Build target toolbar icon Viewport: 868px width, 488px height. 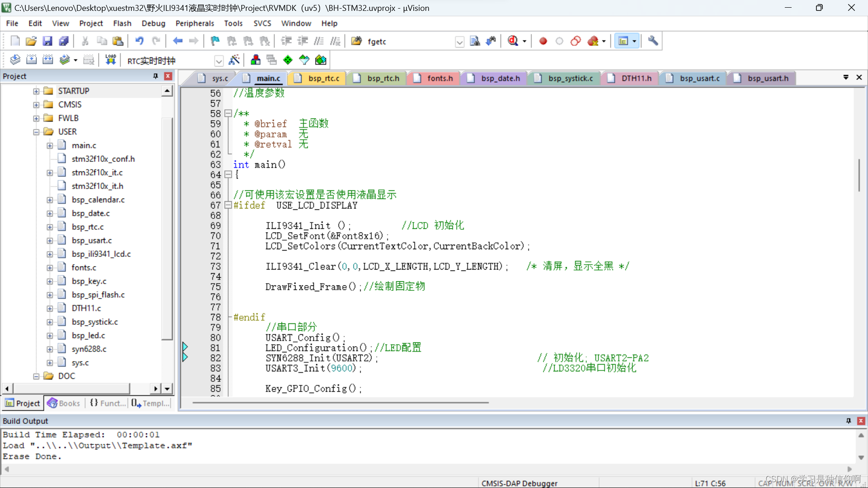31,60
